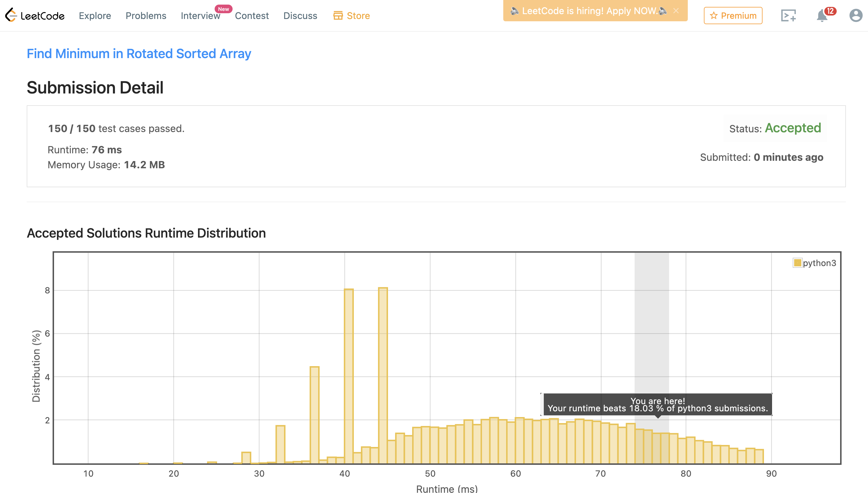Click the LeetCode logo icon
Screen dimensions: 868x493
(11, 15)
